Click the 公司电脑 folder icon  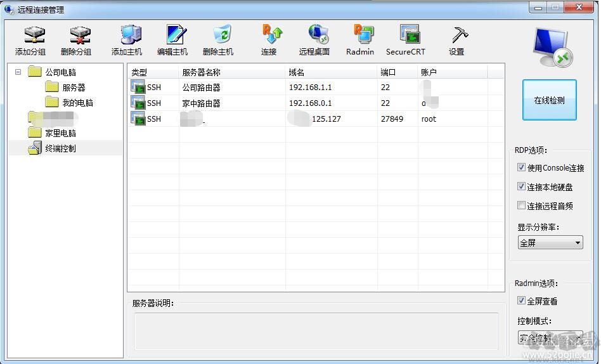click(x=35, y=72)
